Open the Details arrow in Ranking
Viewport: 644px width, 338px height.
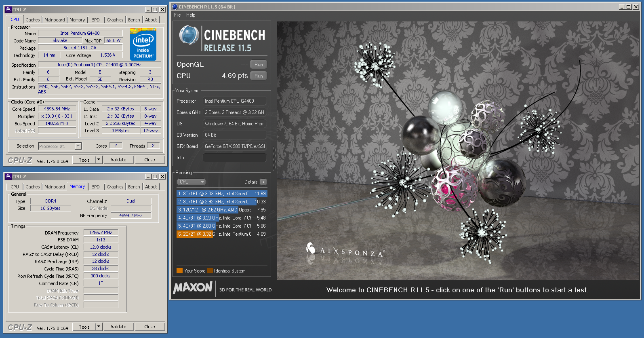point(263,182)
